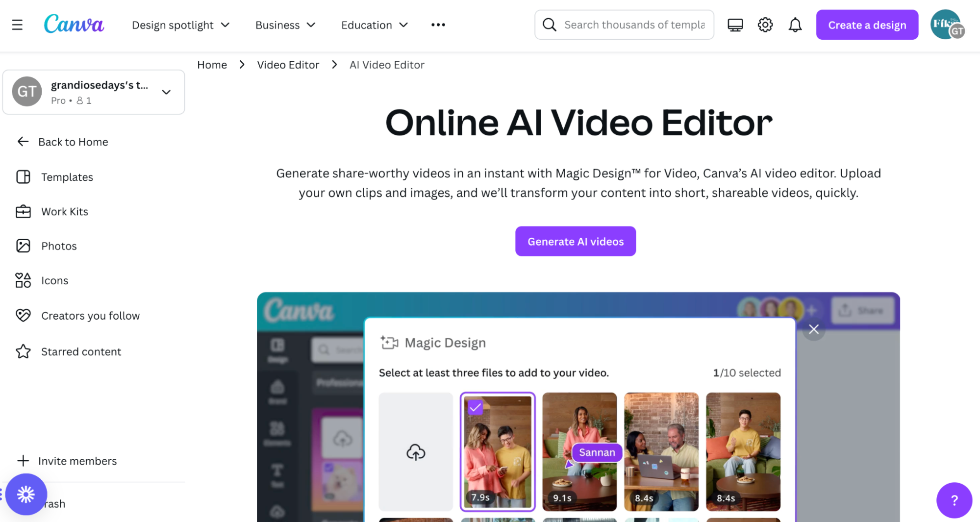This screenshot has height=522, width=980.
Task: Click the Photos sidebar icon
Action: tap(23, 246)
